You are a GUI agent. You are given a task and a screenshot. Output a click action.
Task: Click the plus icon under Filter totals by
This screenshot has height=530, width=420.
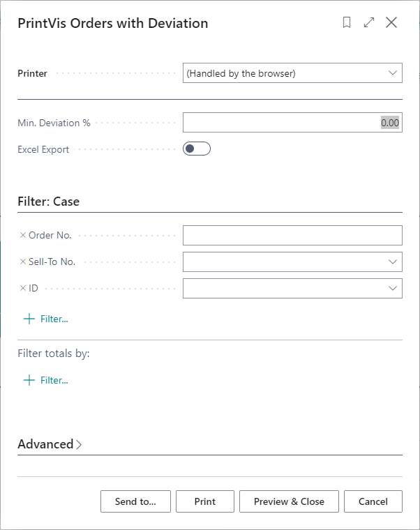click(x=29, y=380)
